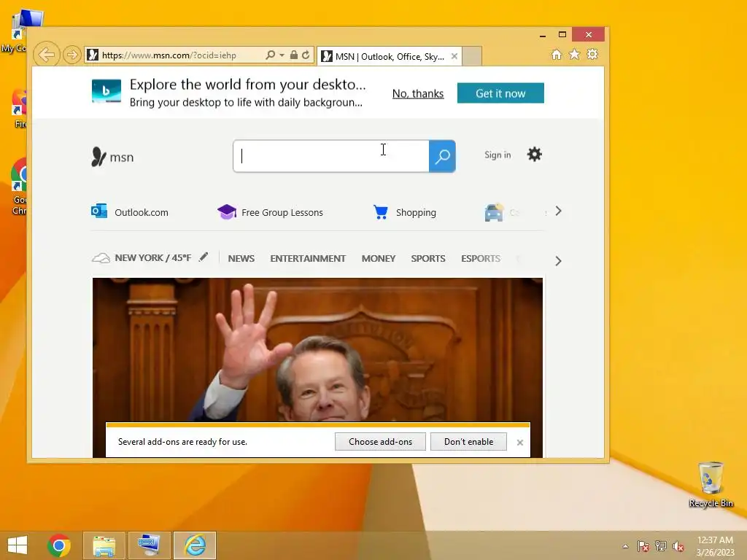
Task: Open the Home icon in Internet Explorer
Action: coord(557,54)
